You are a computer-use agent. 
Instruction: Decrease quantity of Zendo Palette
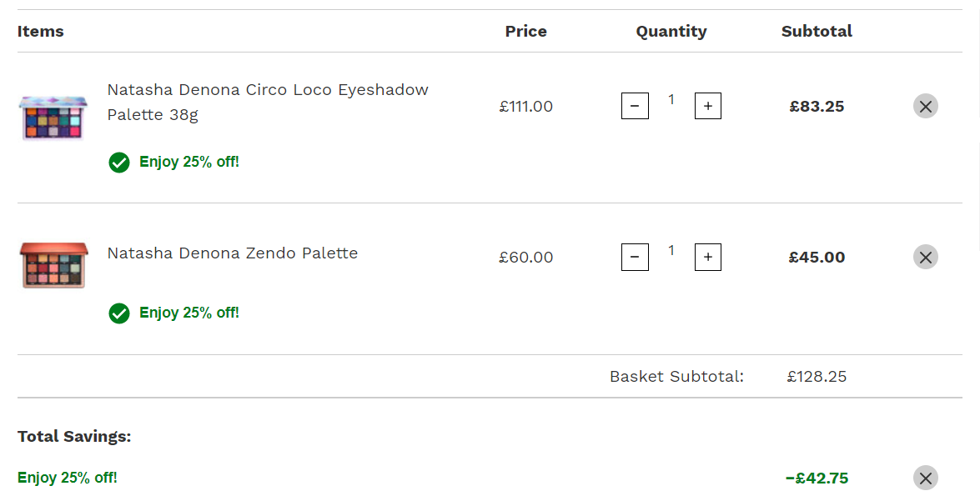(x=635, y=257)
